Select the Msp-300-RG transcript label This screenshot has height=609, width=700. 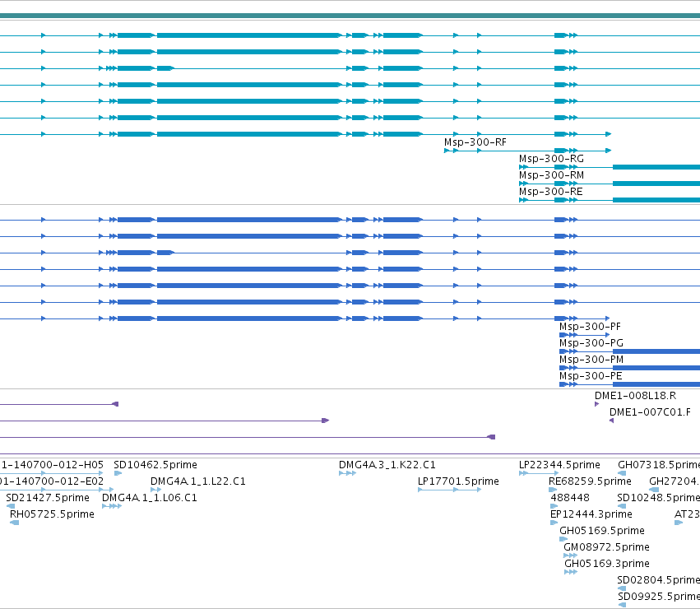coord(551,159)
